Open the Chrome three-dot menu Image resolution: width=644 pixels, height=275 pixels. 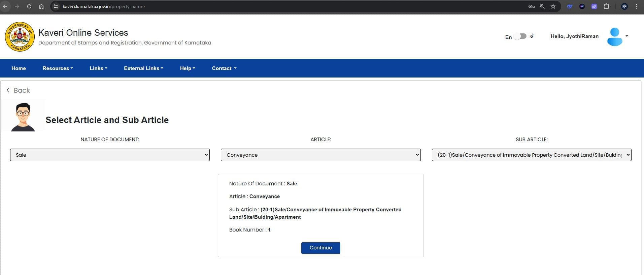pyautogui.click(x=636, y=6)
